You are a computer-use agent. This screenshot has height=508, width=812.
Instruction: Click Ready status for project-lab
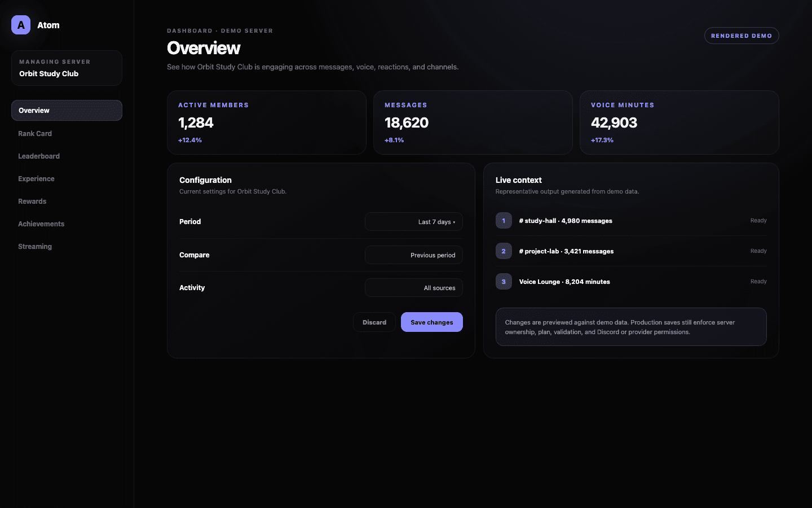(758, 251)
